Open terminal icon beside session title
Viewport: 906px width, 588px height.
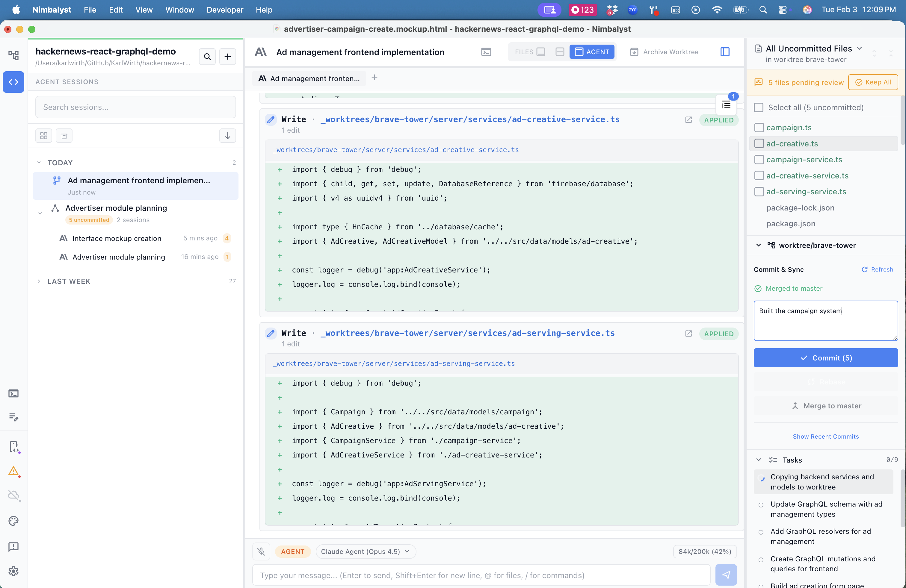[486, 52]
